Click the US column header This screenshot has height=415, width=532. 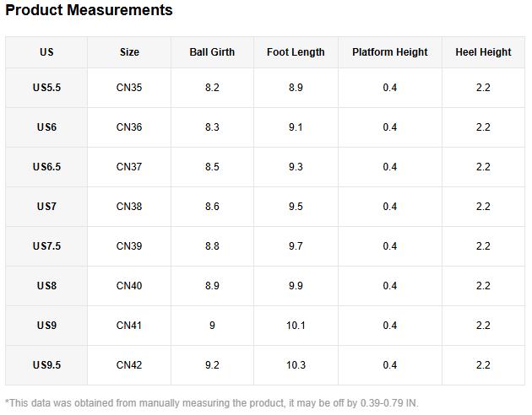point(46,52)
